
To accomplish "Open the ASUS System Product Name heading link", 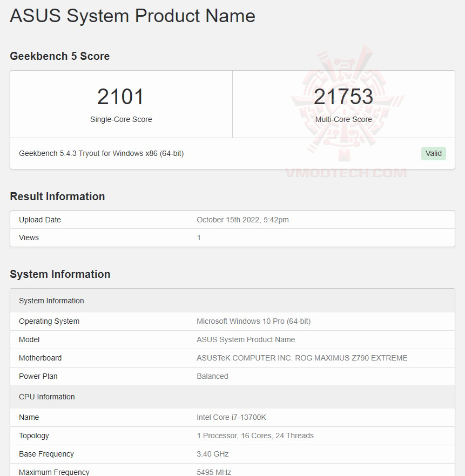I will coord(132,16).
